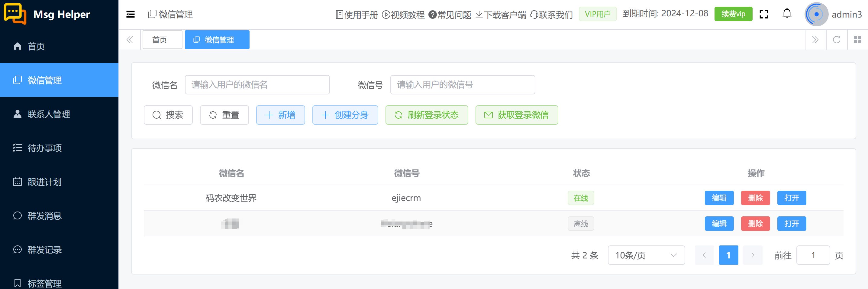
Task: Switch to 首页 tab
Action: tap(163, 40)
